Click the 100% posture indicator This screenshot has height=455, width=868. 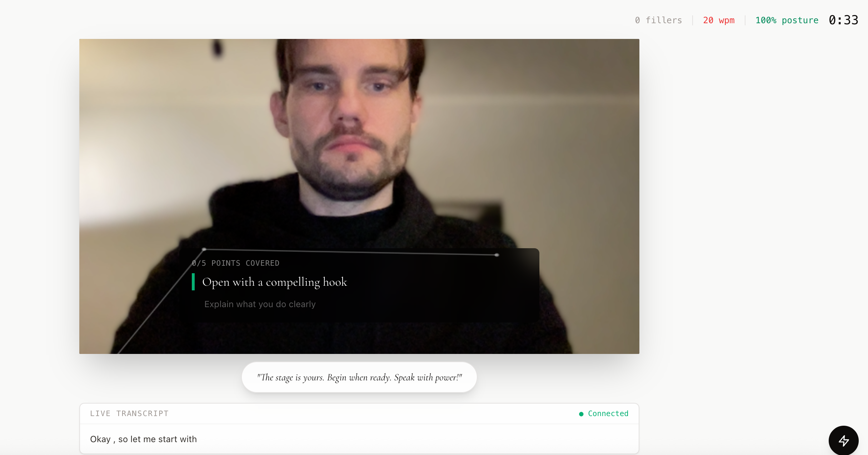point(787,20)
